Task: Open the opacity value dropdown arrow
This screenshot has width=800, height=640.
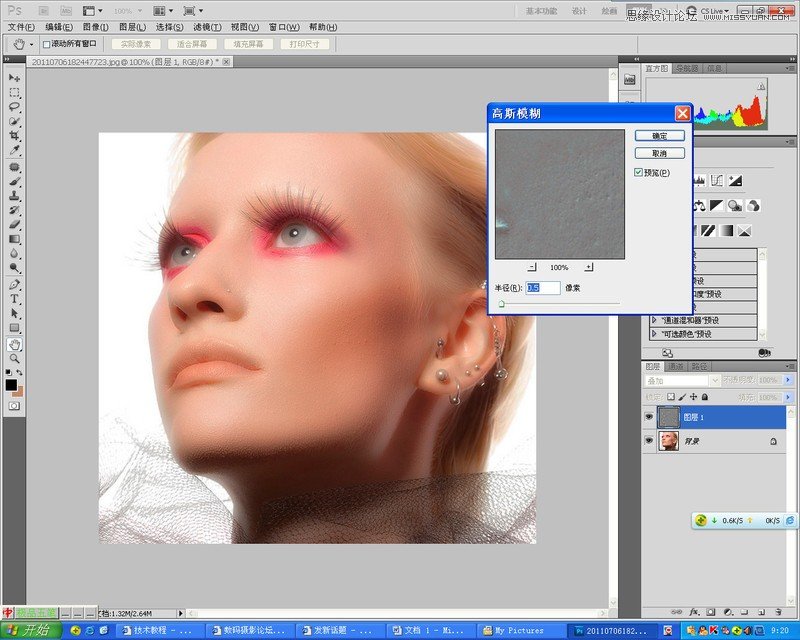Action: tap(787, 380)
